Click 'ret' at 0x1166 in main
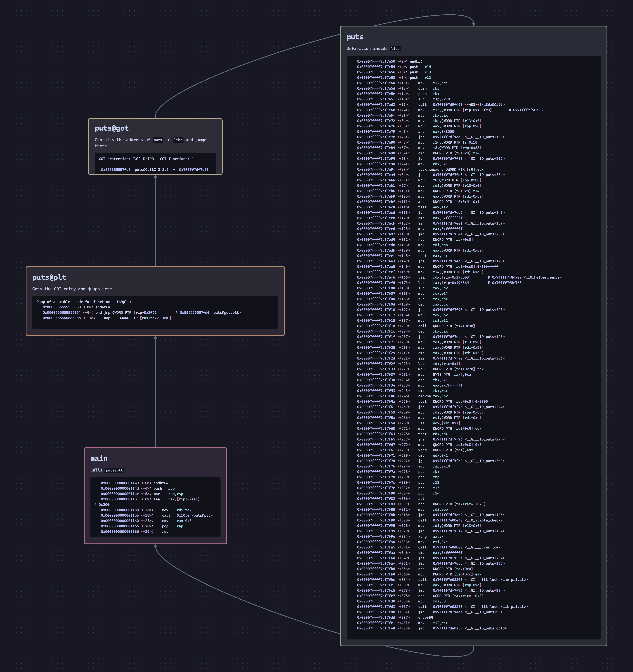Screen dimensions: 633x672 [165, 532]
